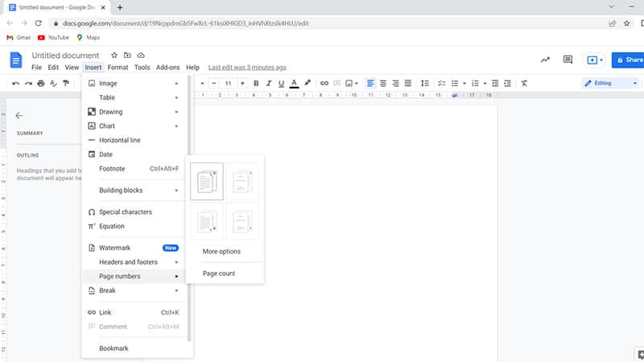The height and width of the screenshot is (362, 644).
Task: Click the blue Share button
Action: tap(629, 60)
